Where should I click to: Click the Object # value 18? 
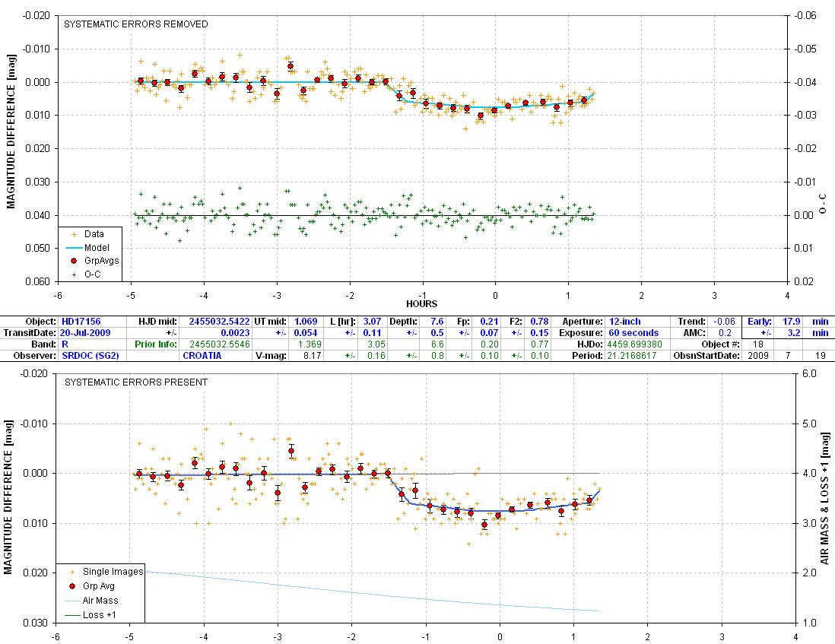(x=757, y=344)
